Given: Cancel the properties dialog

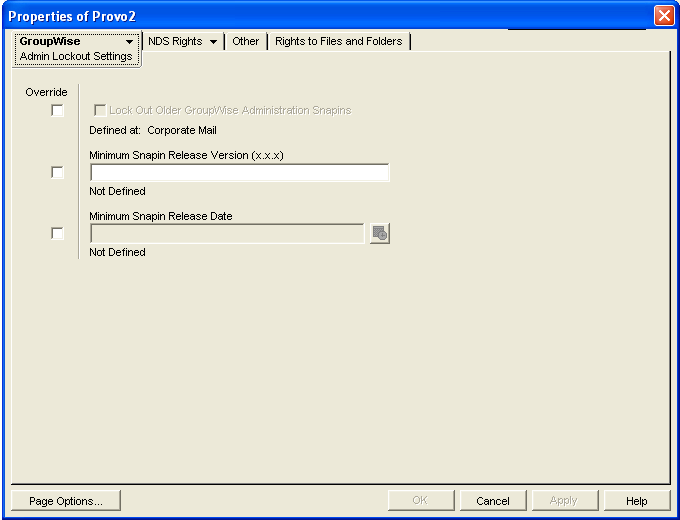Looking at the screenshot, I should coord(493,501).
